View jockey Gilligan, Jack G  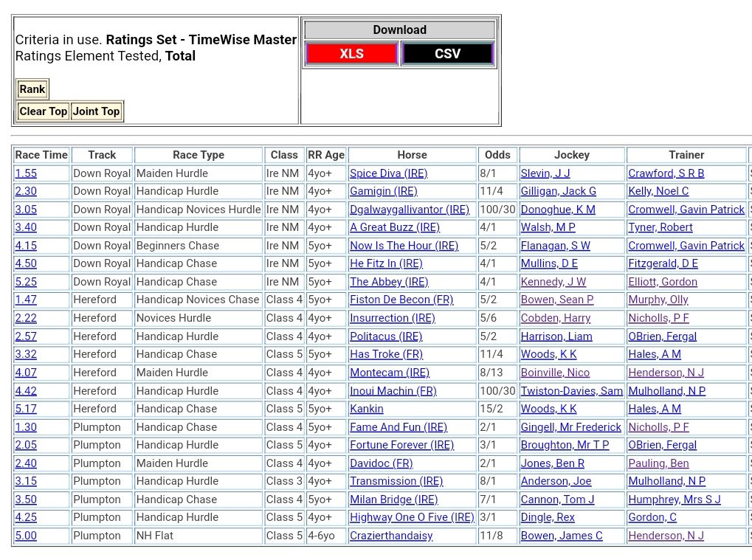pos(558,191)
